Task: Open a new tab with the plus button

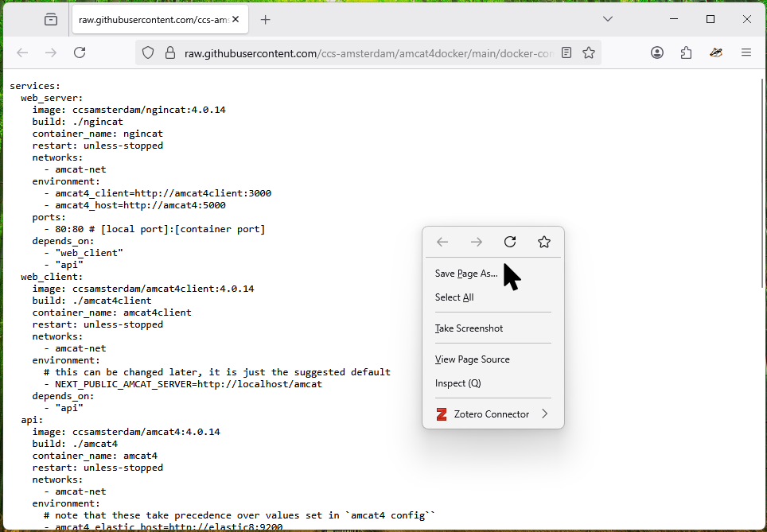Action: [x=266, y=19]
